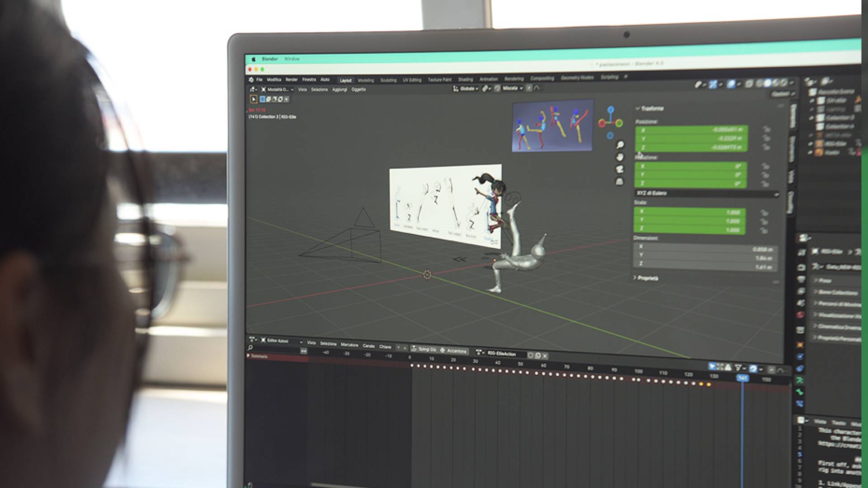Image resolution: width=868 pixels, height=488 pixels.
Task: Open the render properties tab icon
Action: click(801, 267)
